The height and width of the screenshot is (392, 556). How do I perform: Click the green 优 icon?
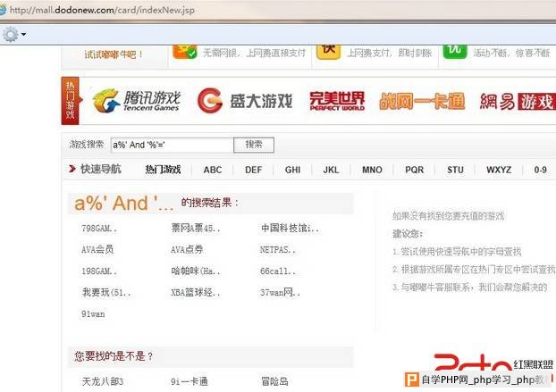tap(455, 52)
